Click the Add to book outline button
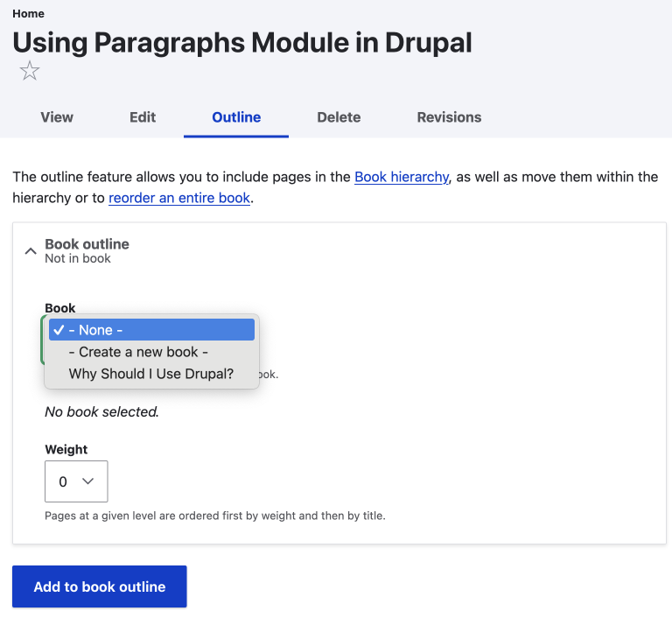 click(x=100, y=586)
